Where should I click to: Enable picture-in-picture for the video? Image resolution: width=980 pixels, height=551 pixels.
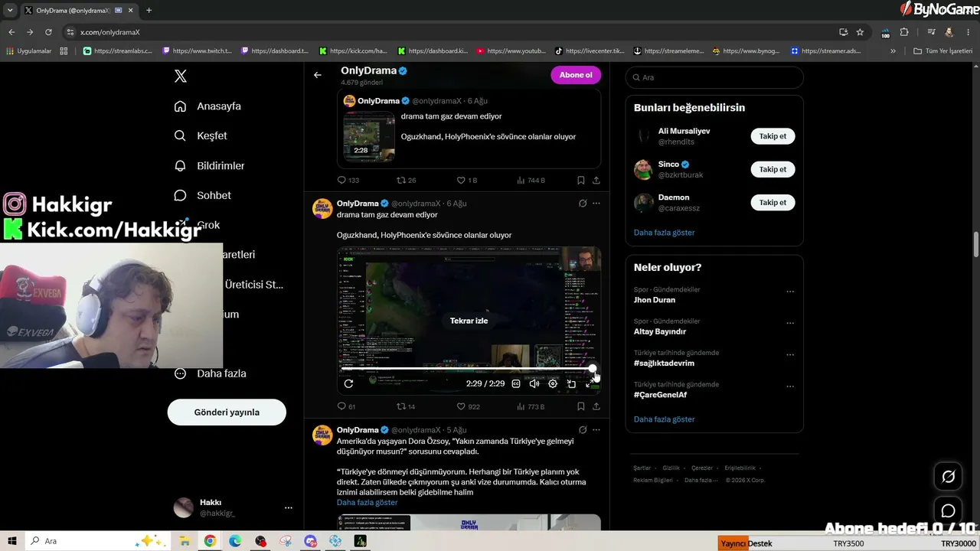(571, 383)
